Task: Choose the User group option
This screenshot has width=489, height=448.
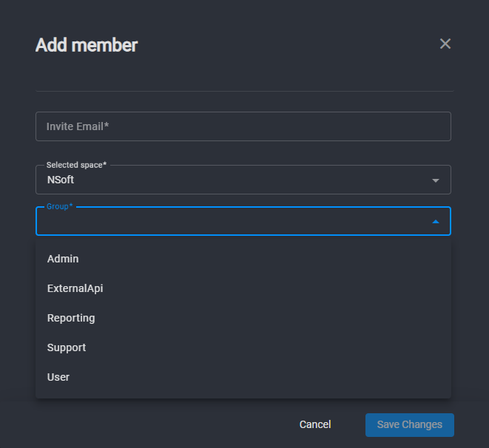Action: tap(243, 377)
